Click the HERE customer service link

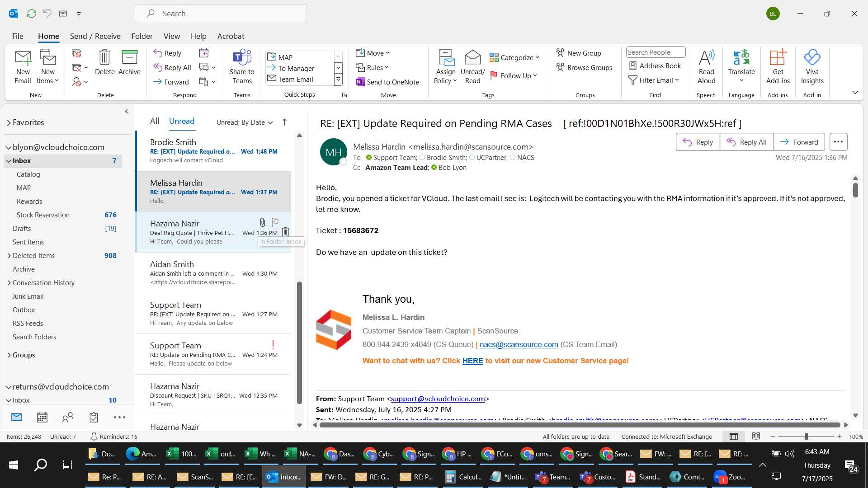tap(472, 361)
